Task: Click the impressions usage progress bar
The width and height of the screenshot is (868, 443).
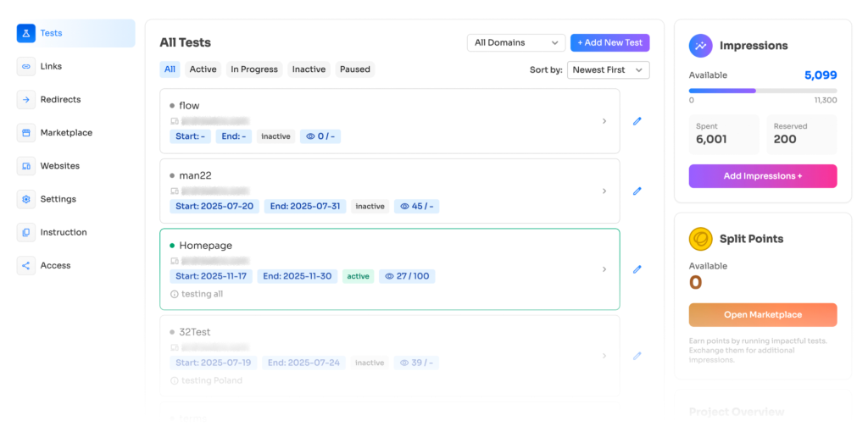Action: pos(762,91)
